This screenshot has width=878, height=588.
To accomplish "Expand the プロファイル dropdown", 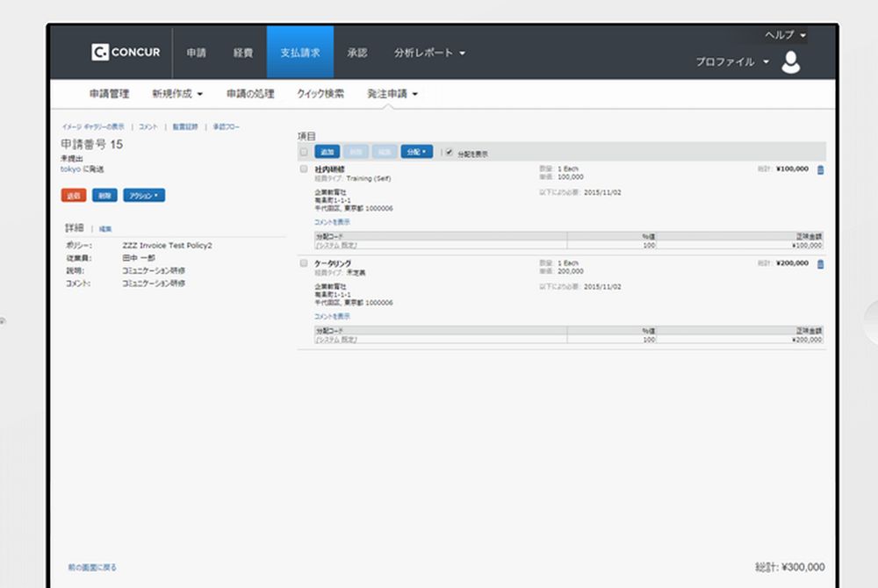I will [x=732, y=62].
